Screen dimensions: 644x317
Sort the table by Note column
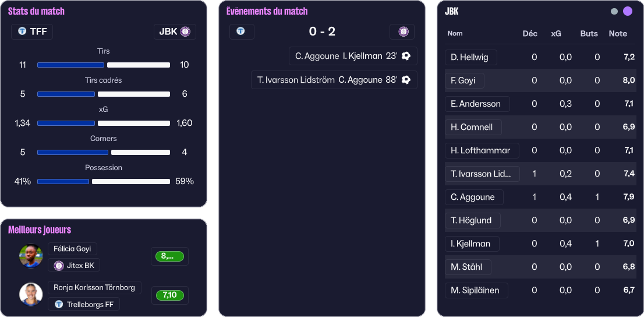(618, 34)
